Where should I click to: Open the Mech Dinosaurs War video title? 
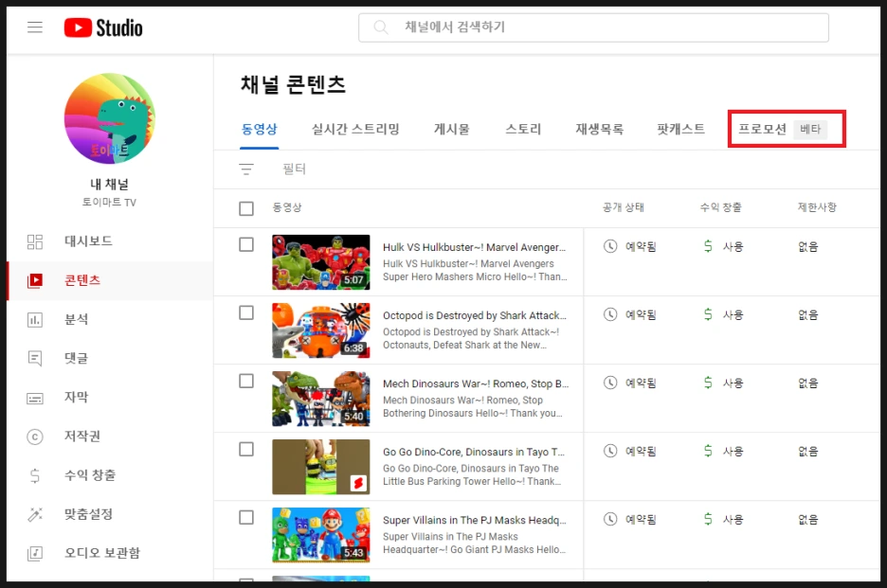[x=475, y=383]
